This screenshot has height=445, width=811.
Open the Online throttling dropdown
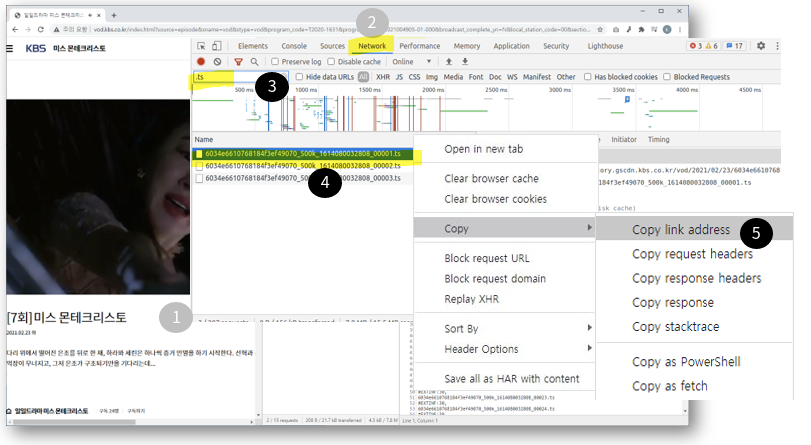point(412,62)
